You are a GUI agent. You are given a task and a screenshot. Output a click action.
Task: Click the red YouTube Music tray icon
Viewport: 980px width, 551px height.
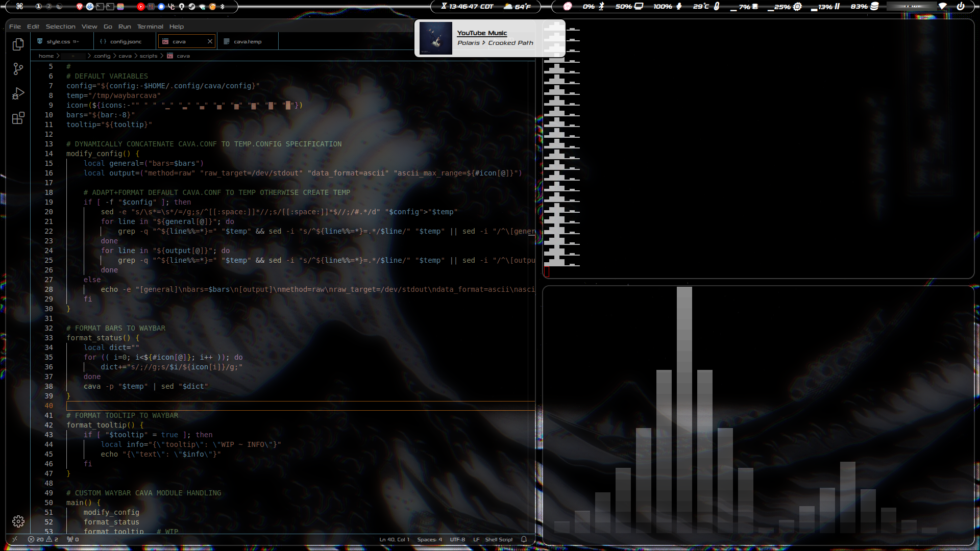click(x=141, y=7)
